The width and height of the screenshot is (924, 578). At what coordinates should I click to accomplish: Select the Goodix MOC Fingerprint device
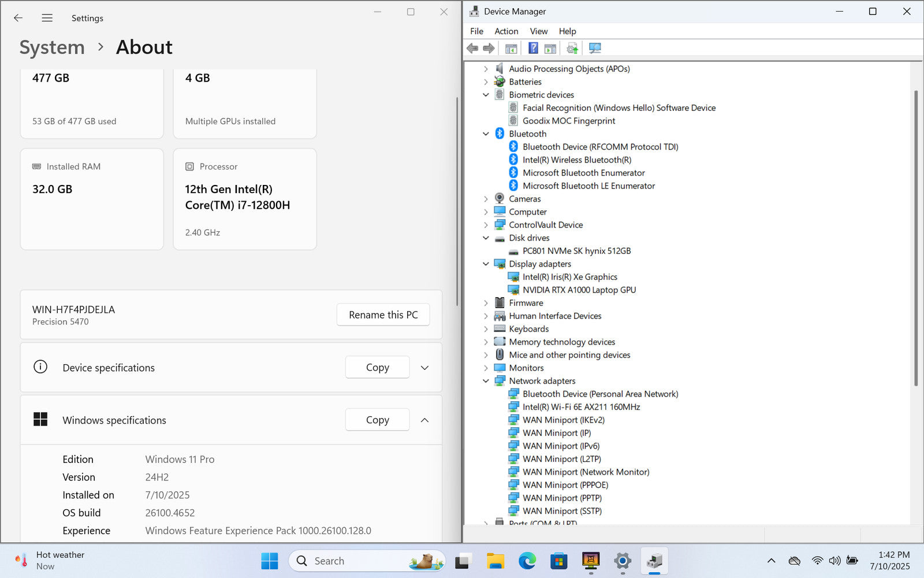coord(569,121)
